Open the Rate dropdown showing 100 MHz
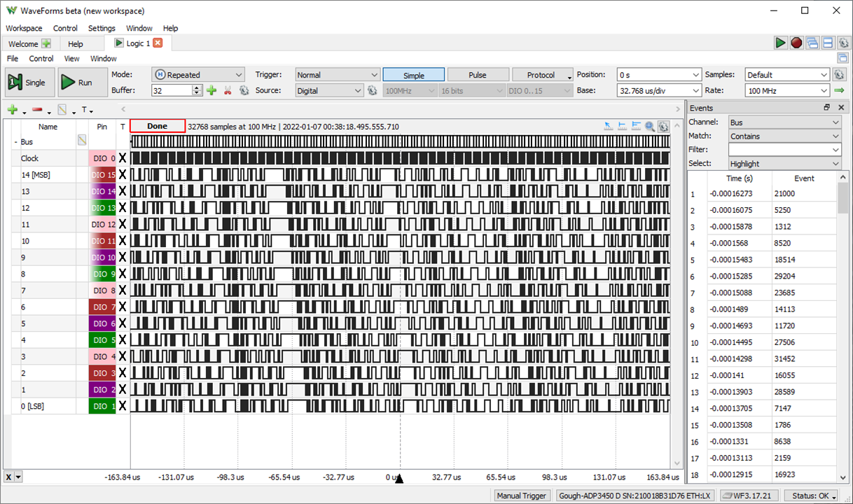853x504 pixels. [787, 90]
